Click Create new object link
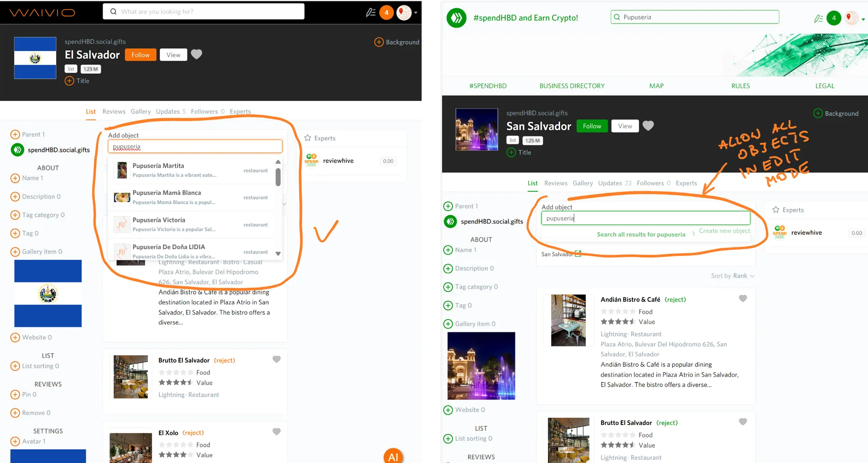Screen dimensions: 868x463 (x=724, y=231)
